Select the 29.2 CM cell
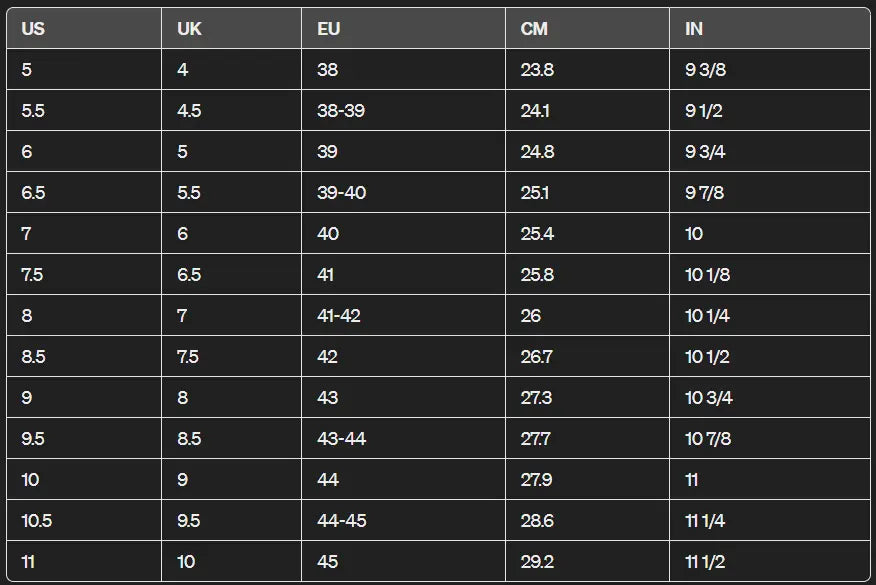Viewport: 876px width, 585px height. pyautogui.click(x=537, y=562)
